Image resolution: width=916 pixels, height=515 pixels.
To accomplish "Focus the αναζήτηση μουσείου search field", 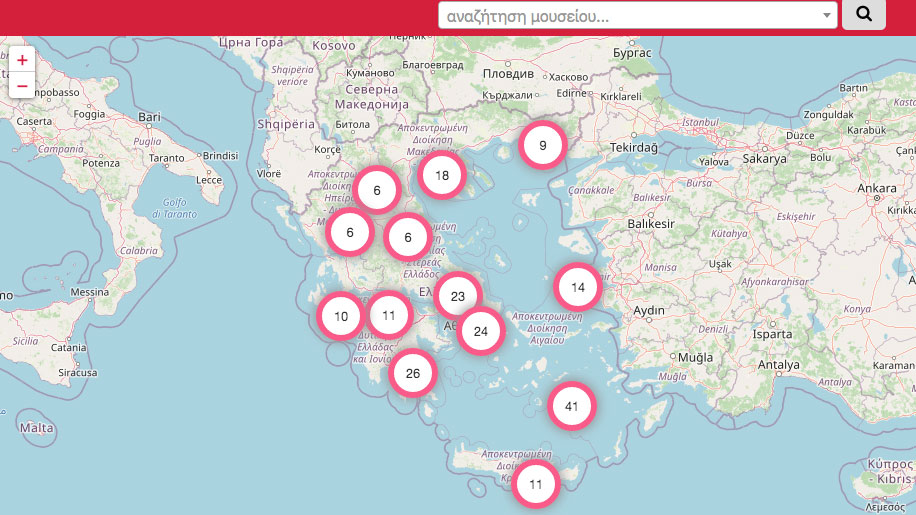I will pos(628,16).
